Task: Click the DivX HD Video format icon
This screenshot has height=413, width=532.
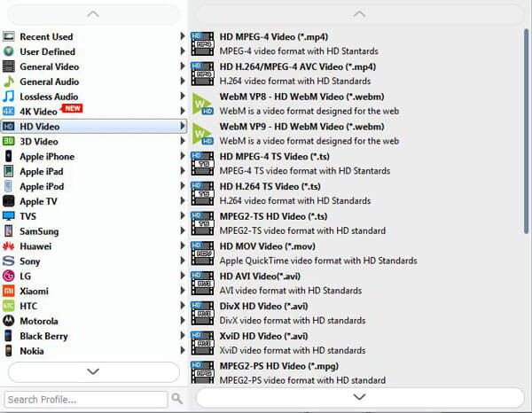Action: 202,313
